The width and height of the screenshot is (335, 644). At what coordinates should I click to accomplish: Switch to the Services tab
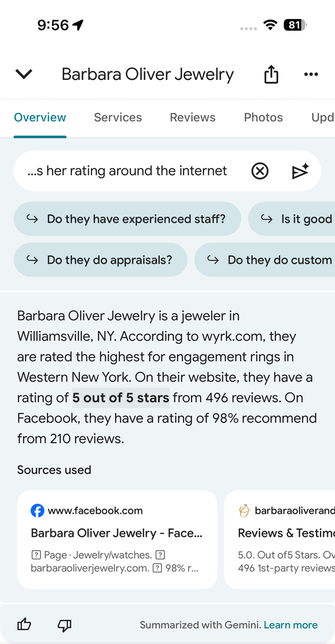point(118,117)
